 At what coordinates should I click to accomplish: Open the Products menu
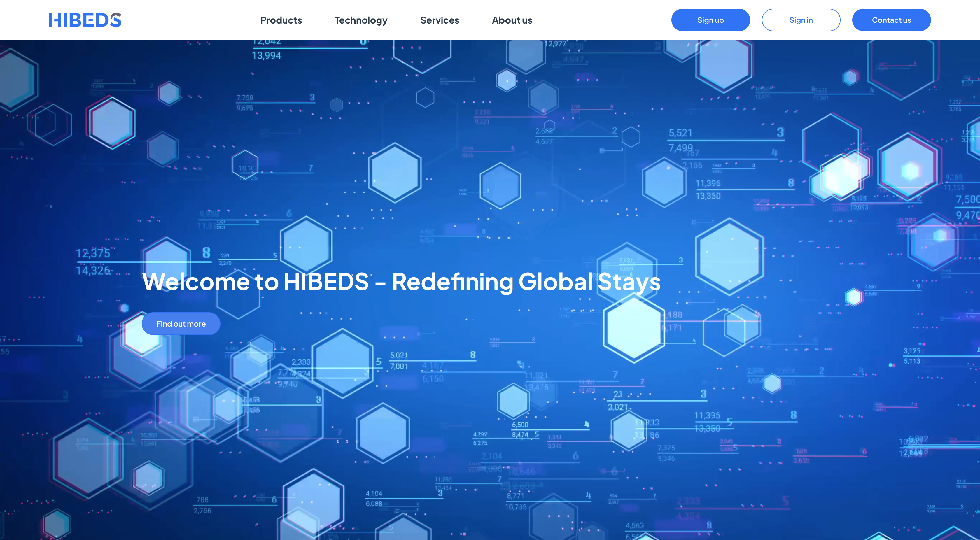click(281, 20)
